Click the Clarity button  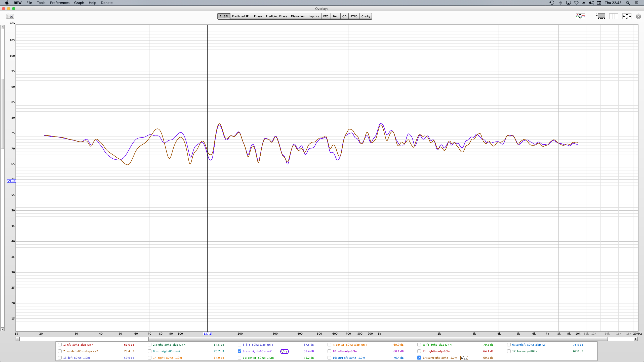(x=366, y=16)
